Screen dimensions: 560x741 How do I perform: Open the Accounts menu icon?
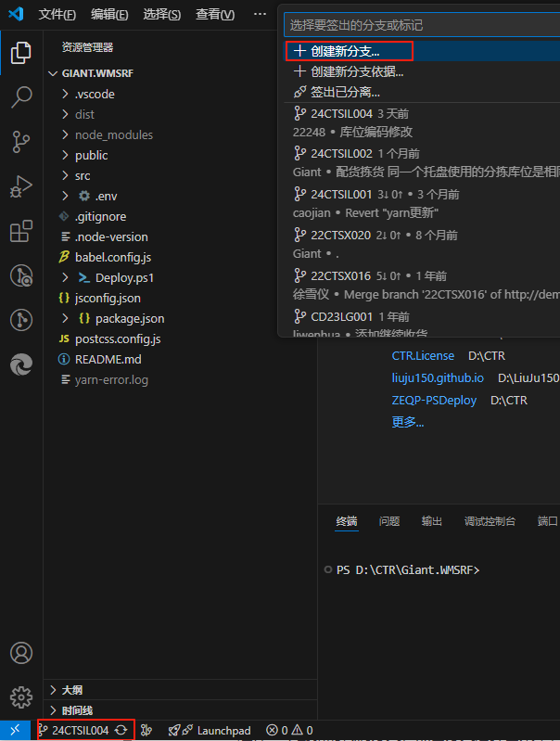click(20, 653)
